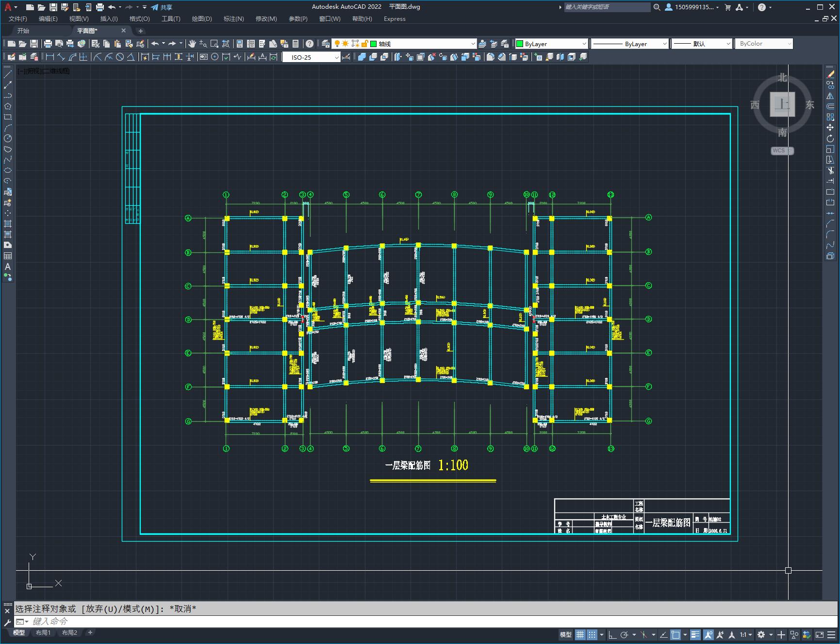840x644 pixels.
Task: Click the WCS label under the view cube
Action: pos(779,150)
